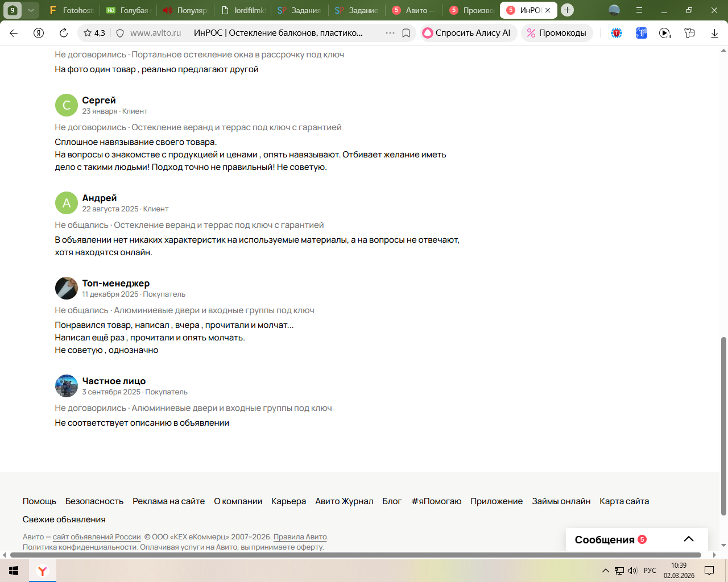Viewport: 728px width, 582px height.
Task: Open the site rating 4,3 star
Action: click(94, 33)
